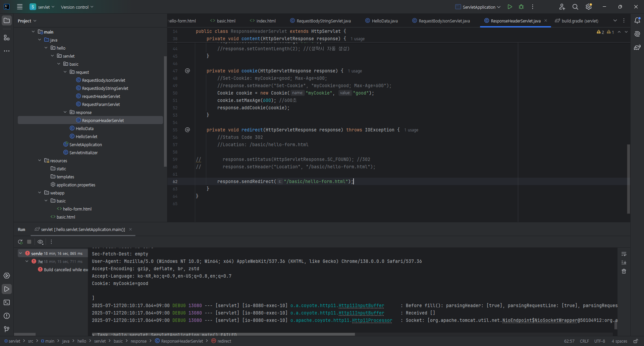Change UTF-8 file encoding
The image size is (644, 346).
click(600, 341)
